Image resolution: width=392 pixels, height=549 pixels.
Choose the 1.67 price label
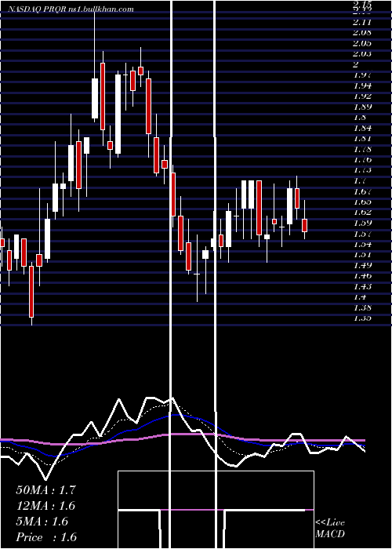pyautogui.click(x=362, y=191)
